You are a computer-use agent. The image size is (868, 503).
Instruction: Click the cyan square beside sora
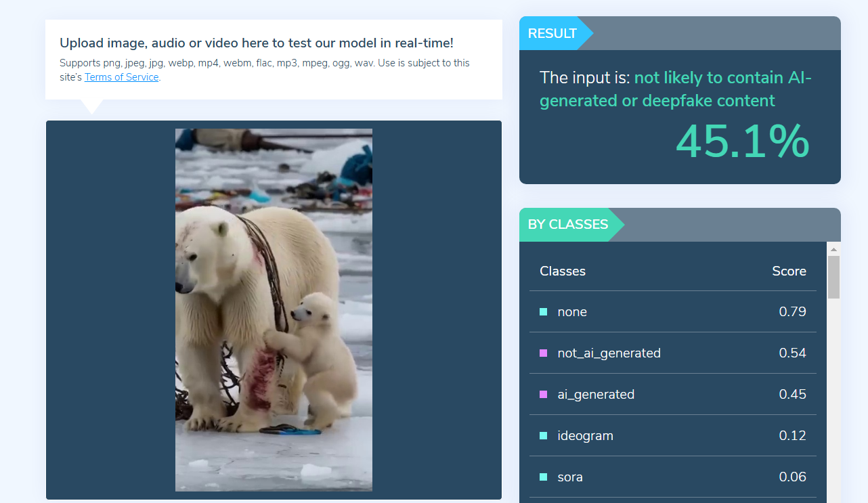[x=543, y=477]
